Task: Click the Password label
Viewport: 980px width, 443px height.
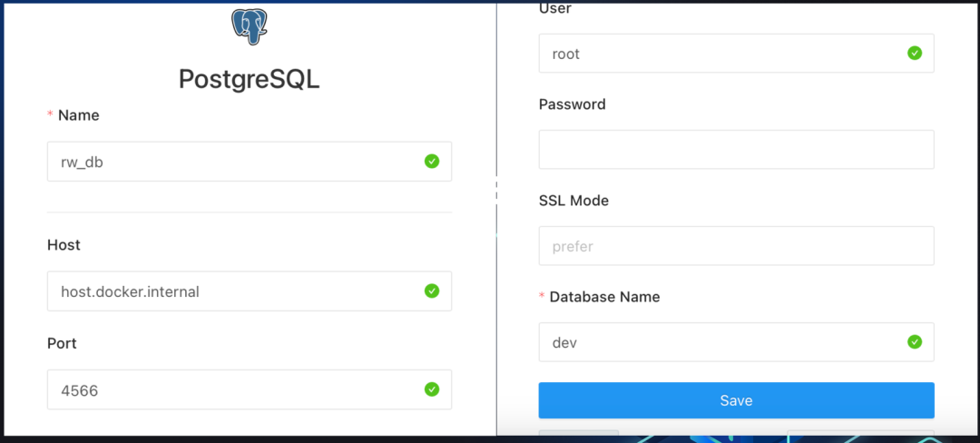Action: [572, 104]
